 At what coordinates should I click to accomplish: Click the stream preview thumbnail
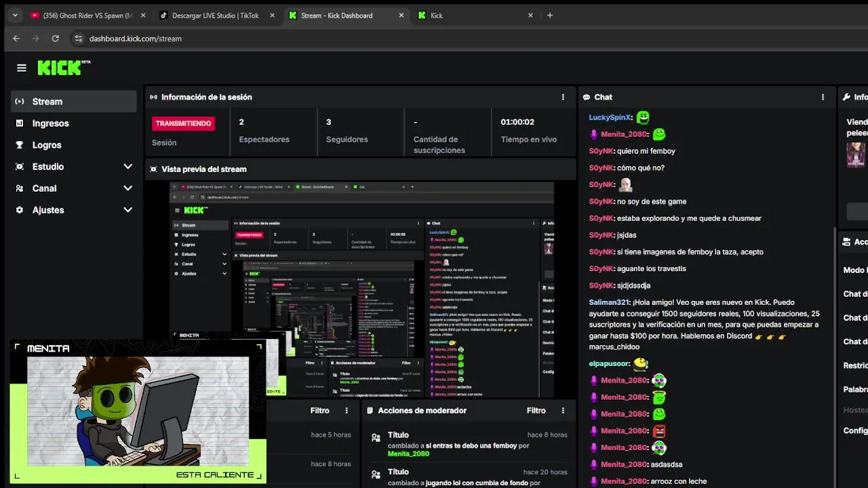pos(361,290)
